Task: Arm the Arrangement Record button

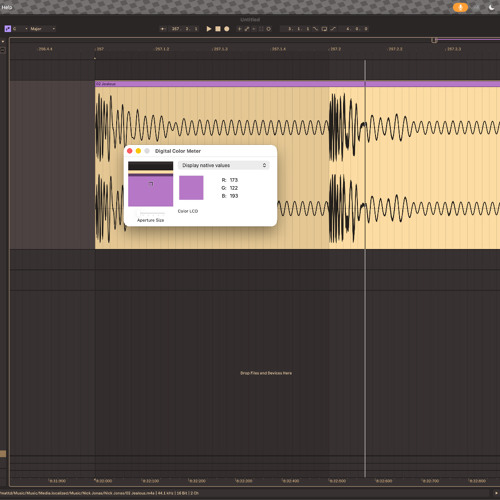Action: pos(227,29)
